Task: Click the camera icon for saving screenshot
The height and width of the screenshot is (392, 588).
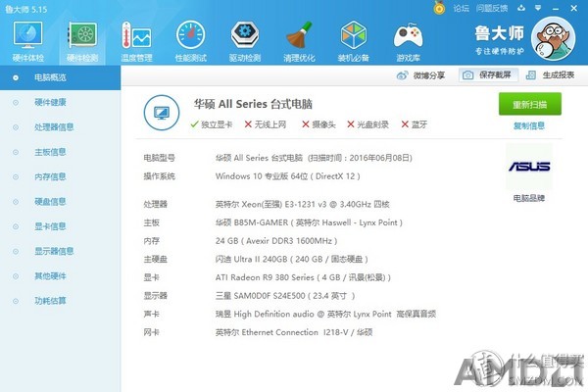Action: [467, 75]
